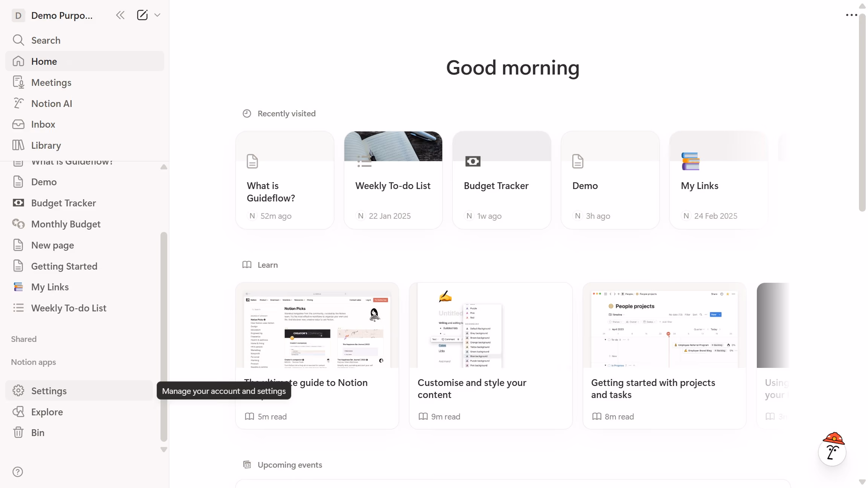Create a new page with the compose icon
868x488 pixels.
coord(142,15)
